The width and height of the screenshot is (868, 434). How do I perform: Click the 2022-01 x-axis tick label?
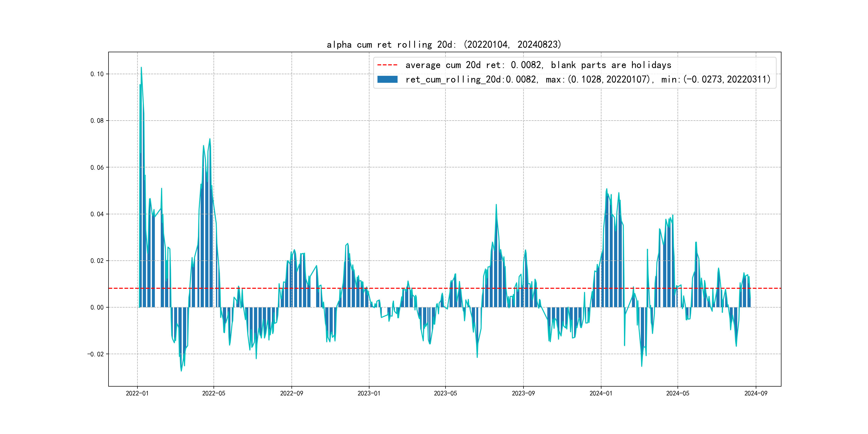(137, 393)
